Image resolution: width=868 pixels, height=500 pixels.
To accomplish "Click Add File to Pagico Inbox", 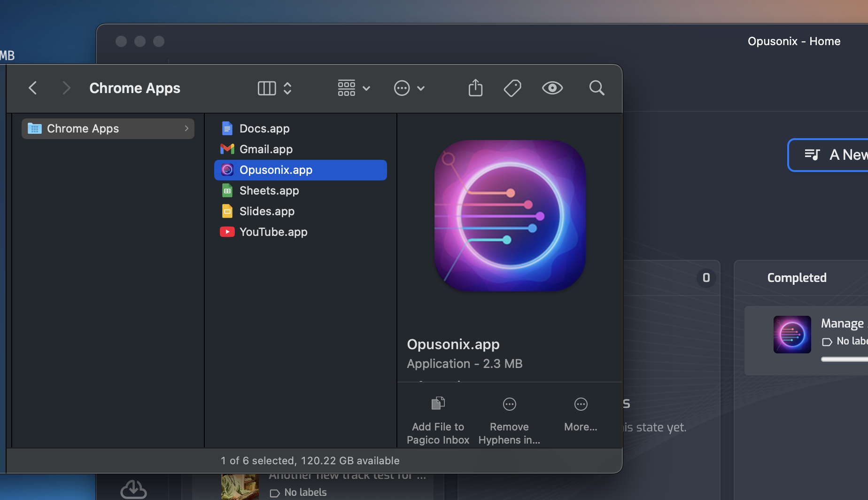I will coord(438,420).
